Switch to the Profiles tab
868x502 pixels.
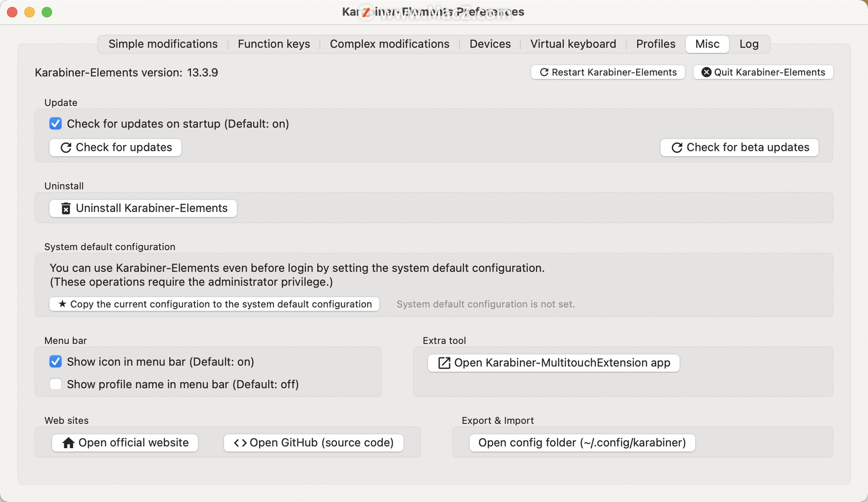point(656,44)
